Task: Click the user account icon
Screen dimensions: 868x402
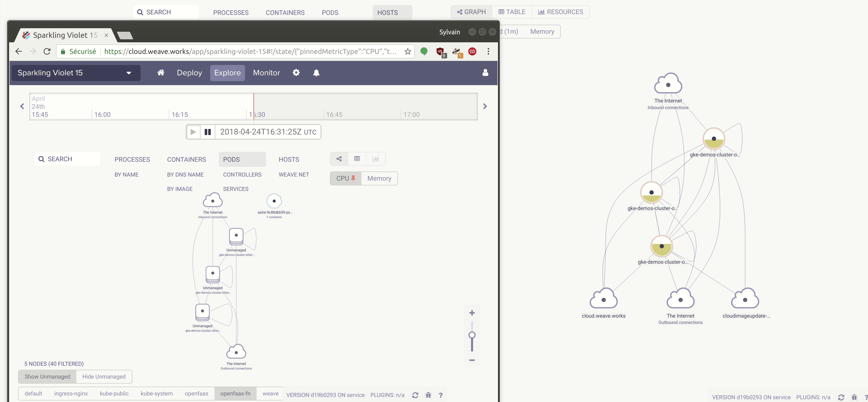Action: coord(485,73)
